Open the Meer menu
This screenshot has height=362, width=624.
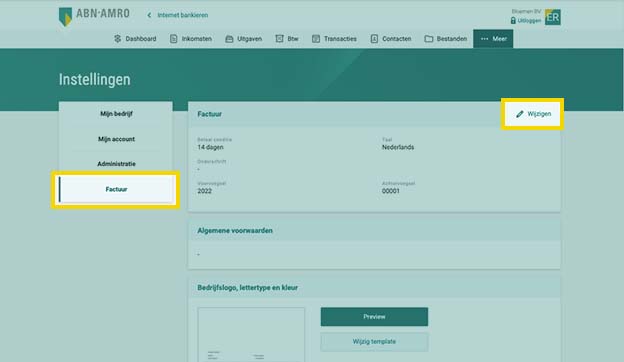pos(493,39)
